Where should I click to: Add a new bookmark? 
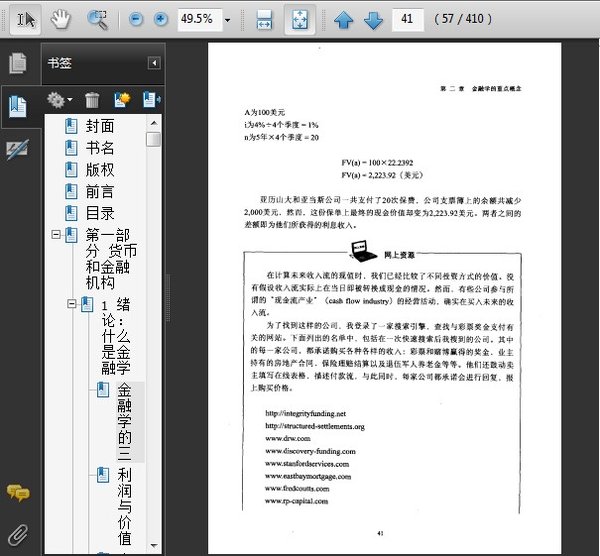point(122,100)
